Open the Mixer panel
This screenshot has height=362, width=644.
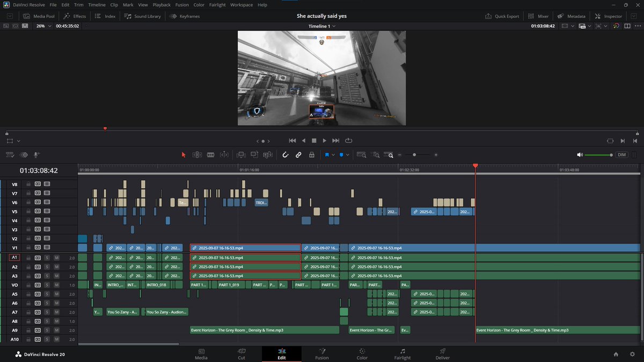click(538, 16)
